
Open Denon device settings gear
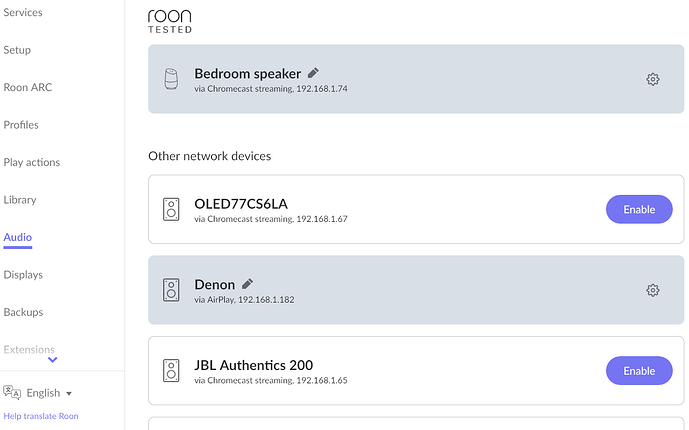point(653,290)
